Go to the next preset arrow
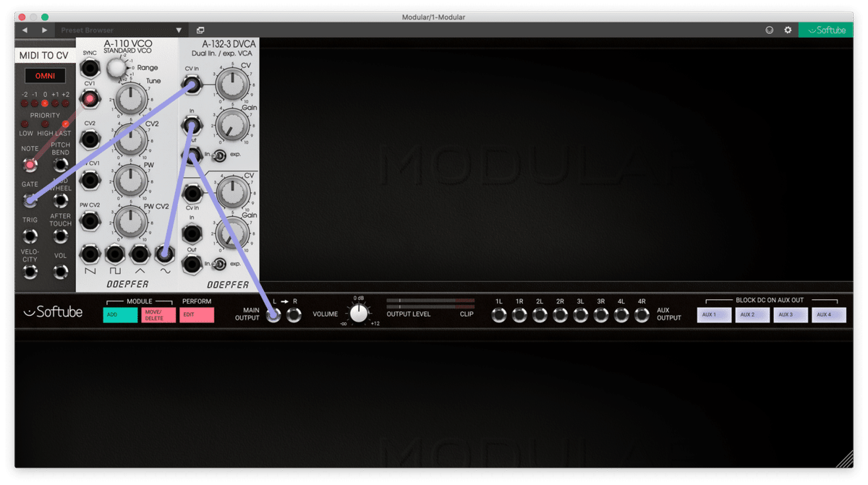Screen dimensions: 868x485 pyautogui.click(x=44, y=30)
